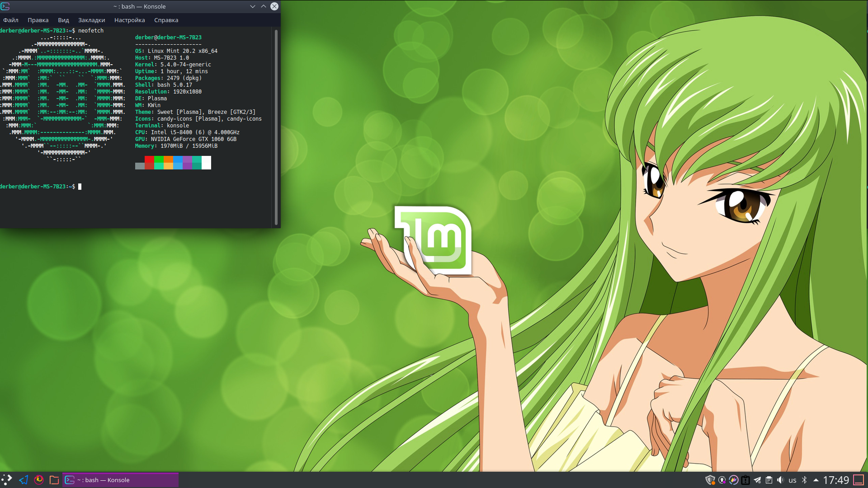Click the 'OS: Linux Mint 20.2 x86_64' line
The width and height of the screenshot is (868, 488).
(176, 51)
